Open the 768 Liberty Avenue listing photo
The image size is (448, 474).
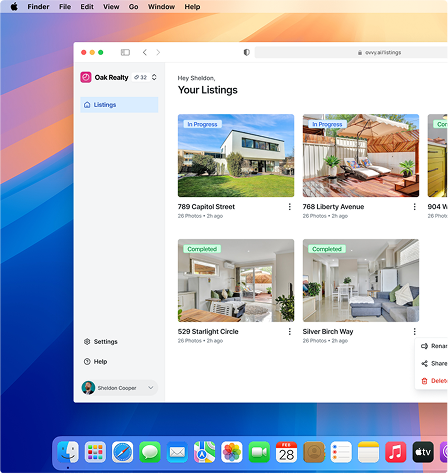361,156
